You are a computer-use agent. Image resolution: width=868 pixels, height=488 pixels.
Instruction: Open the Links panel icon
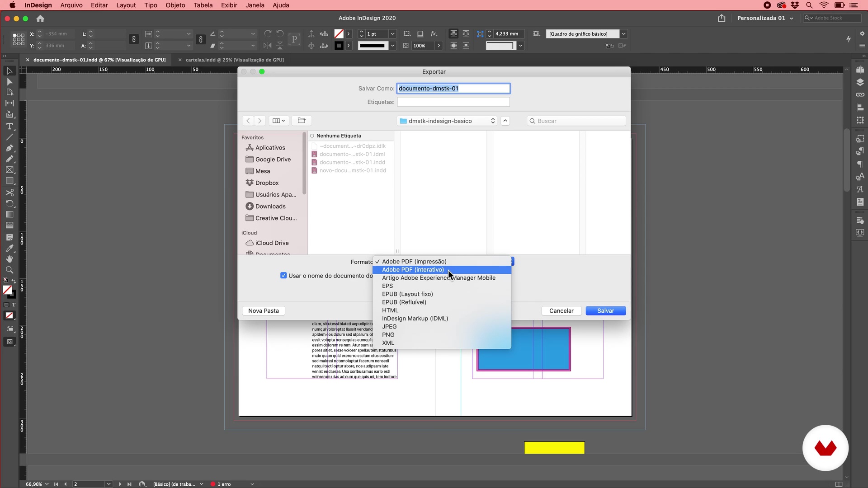pos(860,94)
